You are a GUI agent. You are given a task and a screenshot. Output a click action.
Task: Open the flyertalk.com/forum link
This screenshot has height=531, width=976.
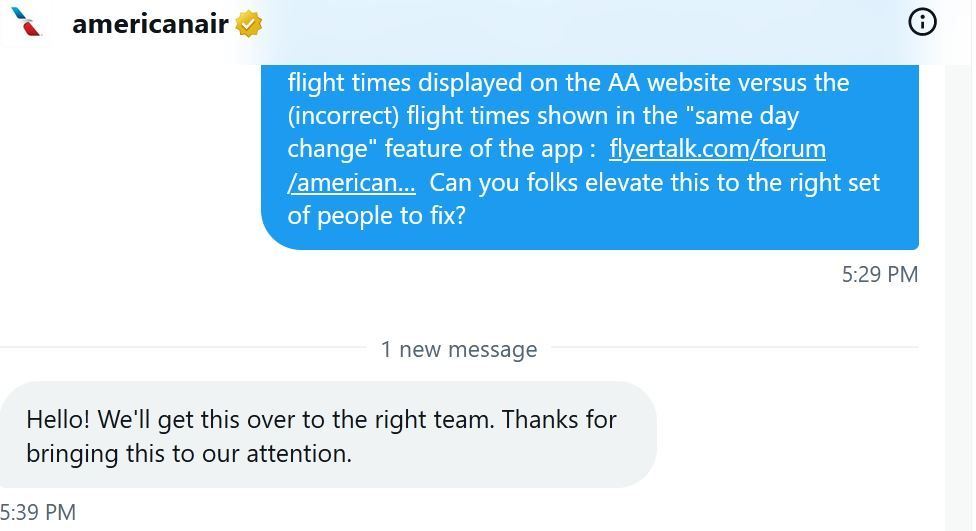(x=717, y=149)
